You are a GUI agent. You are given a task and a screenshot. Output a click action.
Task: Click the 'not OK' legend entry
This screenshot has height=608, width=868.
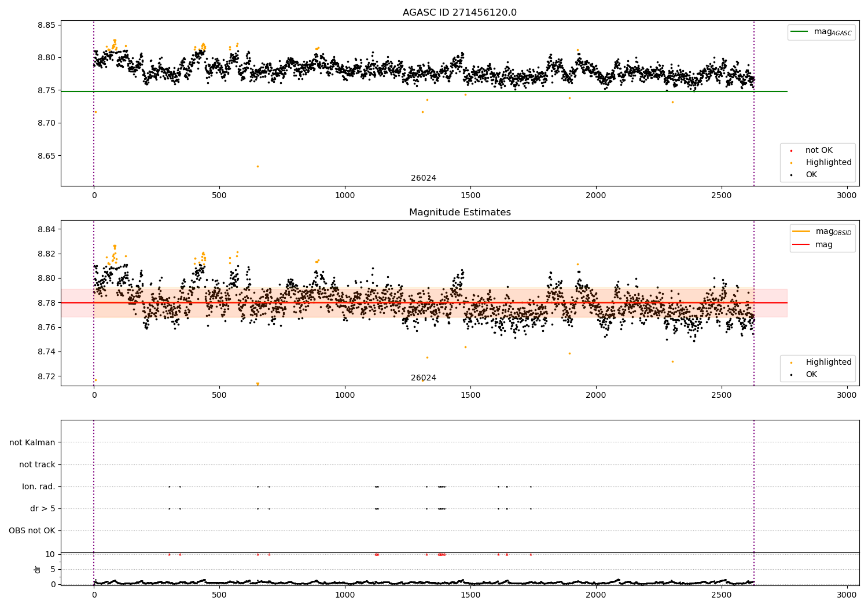coord(813,151)
